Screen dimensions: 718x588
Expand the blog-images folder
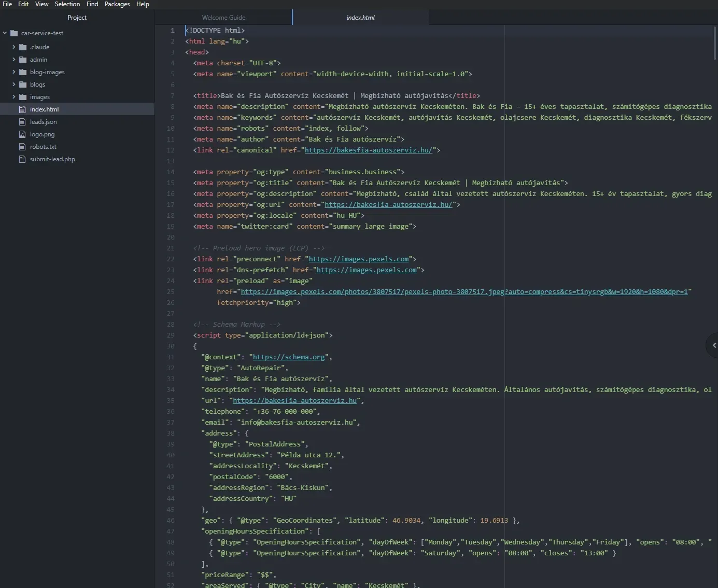[14, 72]
